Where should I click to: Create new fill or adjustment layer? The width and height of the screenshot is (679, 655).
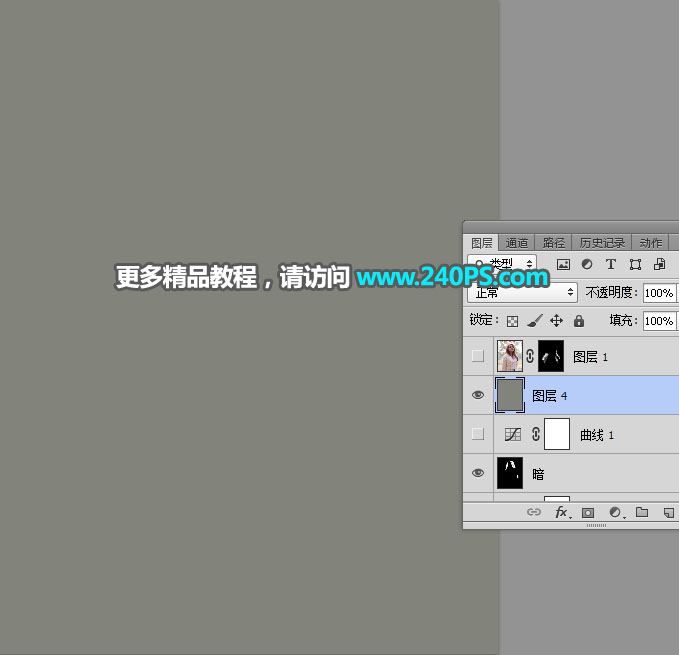[615, 513]
